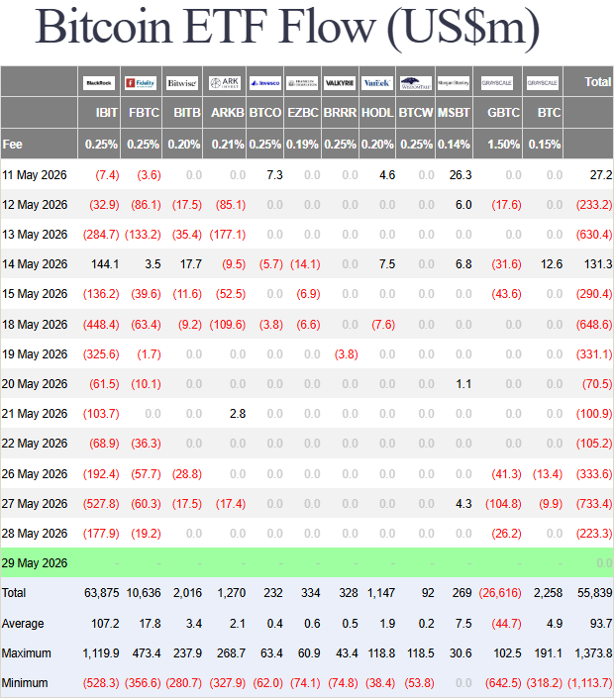Click the Valkyrie logo above BRRR
This screenshot has height=700, width=615.
(x=340, y=83)
